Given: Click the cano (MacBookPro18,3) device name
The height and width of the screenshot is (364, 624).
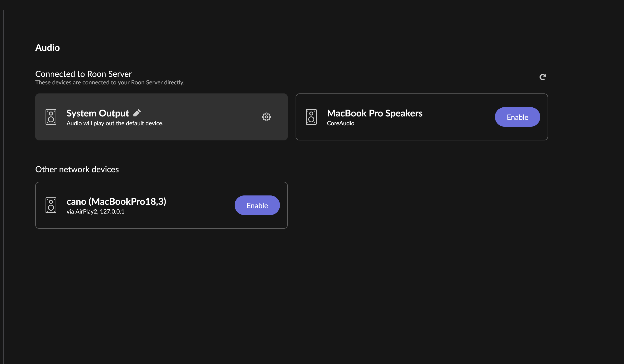Looking at the screenshot, I should (116, 202).
